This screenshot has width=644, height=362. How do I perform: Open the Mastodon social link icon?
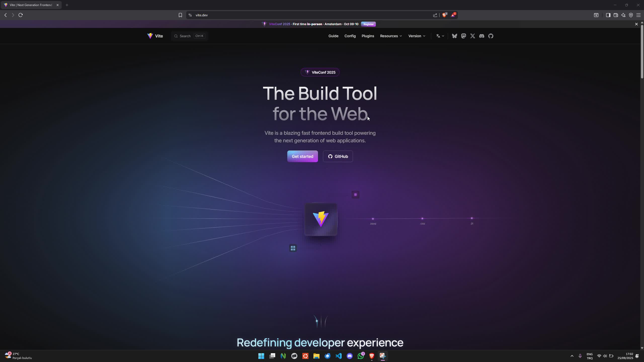click(x=464, y=36)
